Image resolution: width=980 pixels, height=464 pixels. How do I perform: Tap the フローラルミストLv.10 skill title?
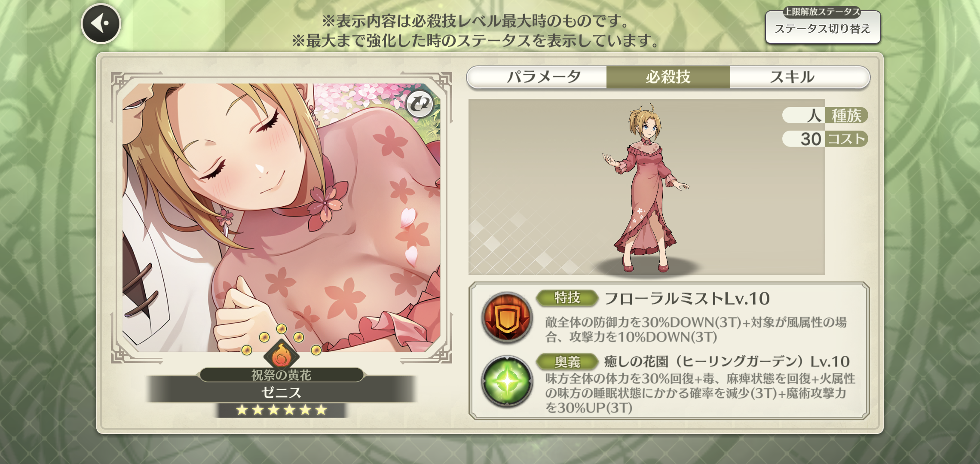point(687,299)
